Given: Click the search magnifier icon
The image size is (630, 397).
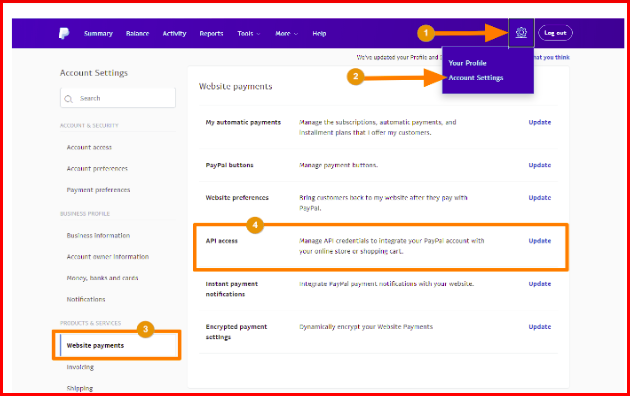Looking at the screenshot, I should (x=69, y=98).
